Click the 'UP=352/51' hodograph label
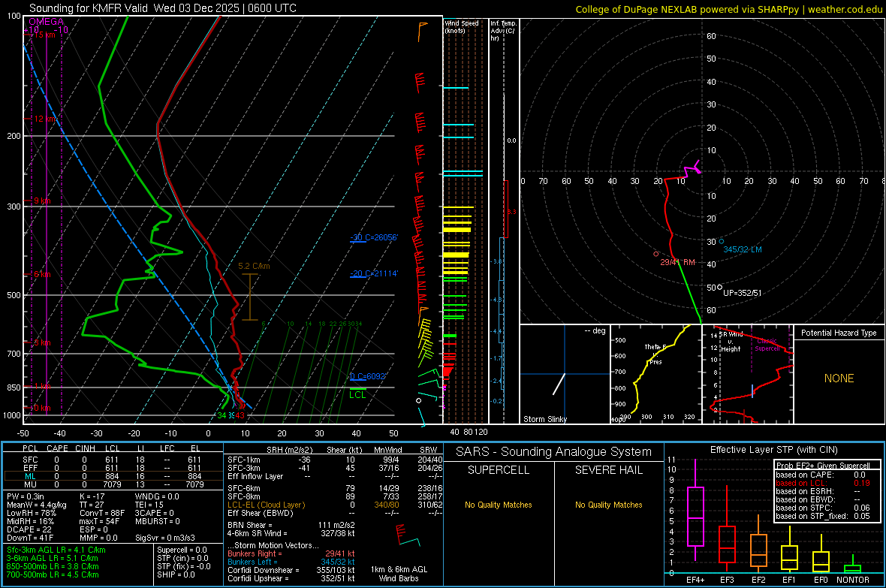This screenshot has height=588, width=886. [x=743, y=293]
